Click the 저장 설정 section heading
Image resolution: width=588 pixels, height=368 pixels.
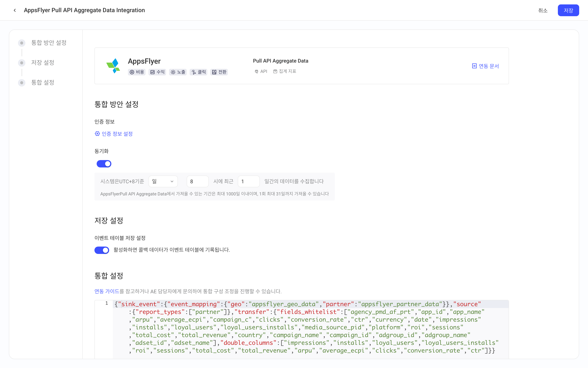109,220
